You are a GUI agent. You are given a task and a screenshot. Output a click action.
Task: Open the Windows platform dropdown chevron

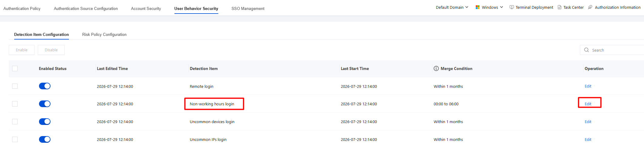pos(502,7)
